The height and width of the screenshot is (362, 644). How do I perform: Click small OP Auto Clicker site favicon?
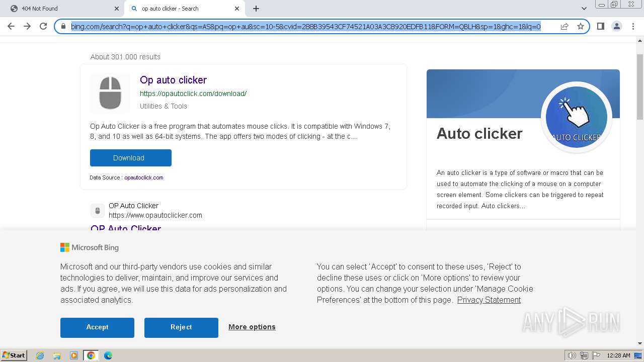coord(98,211)
